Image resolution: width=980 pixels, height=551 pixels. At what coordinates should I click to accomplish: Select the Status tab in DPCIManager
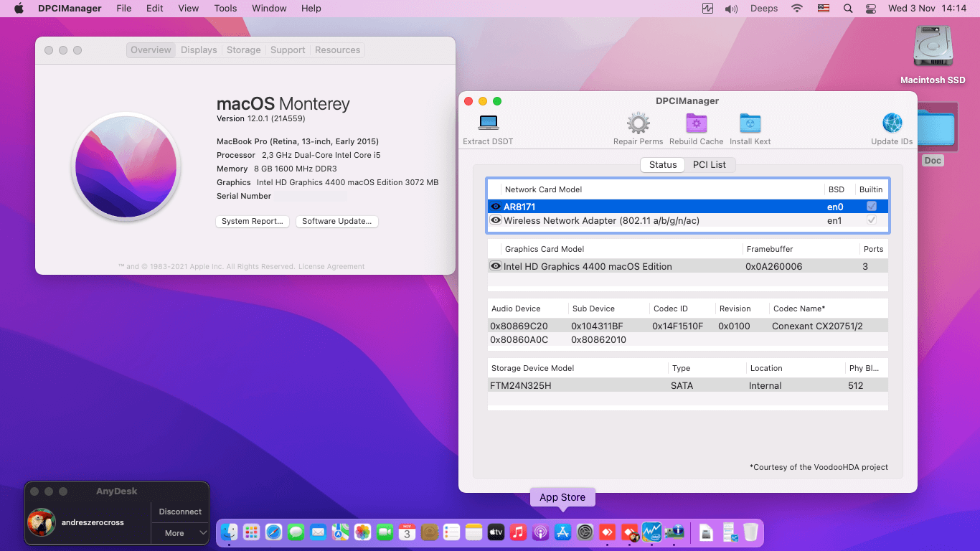[663, 165]
